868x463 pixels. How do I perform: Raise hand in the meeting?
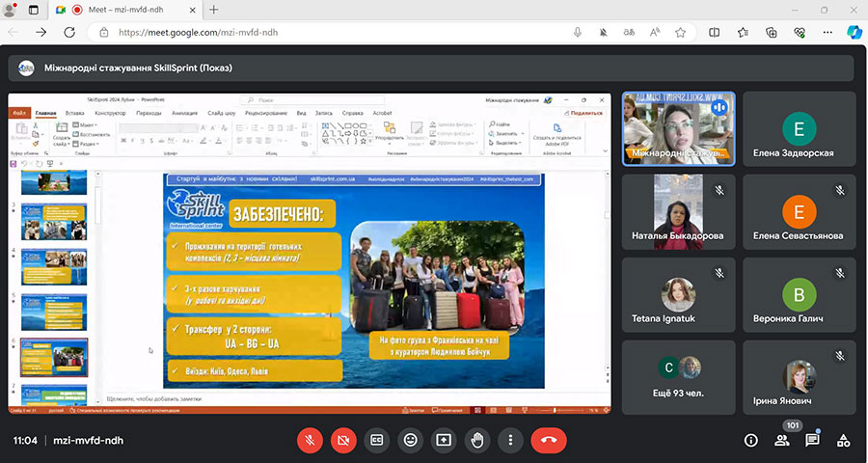[476, 440]
